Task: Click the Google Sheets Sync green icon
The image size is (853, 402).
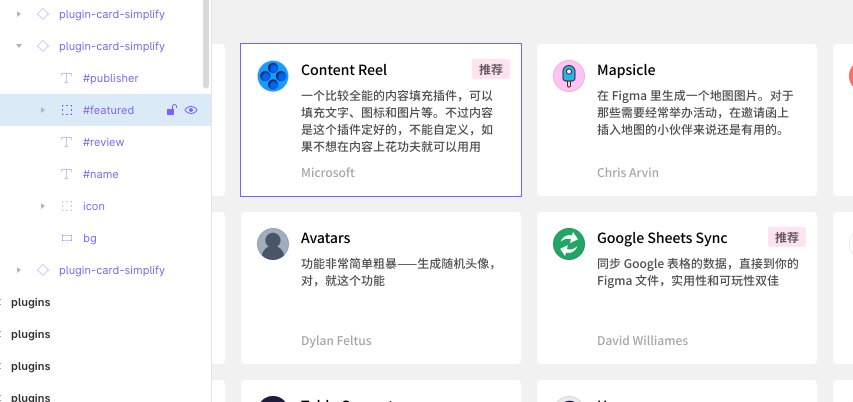Action: click(569, 244)
